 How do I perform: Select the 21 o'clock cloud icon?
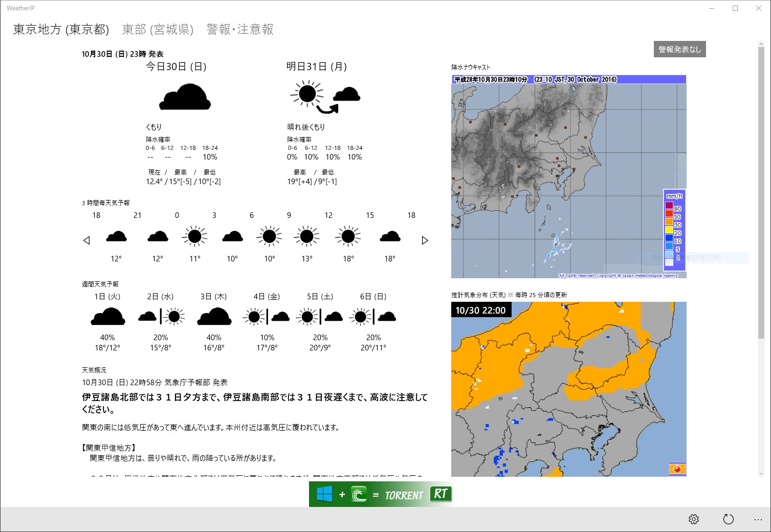[x=158, y=236]
